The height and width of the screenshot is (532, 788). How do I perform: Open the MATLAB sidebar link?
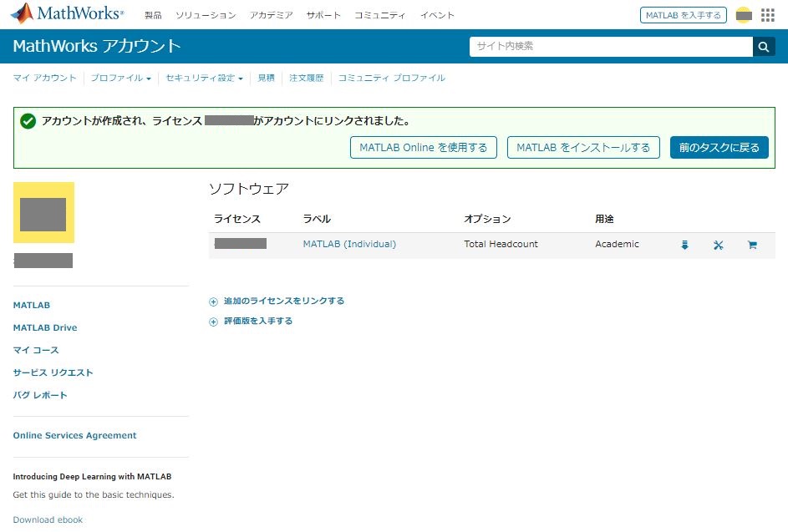pyautogui.click(x=32, y=306)
